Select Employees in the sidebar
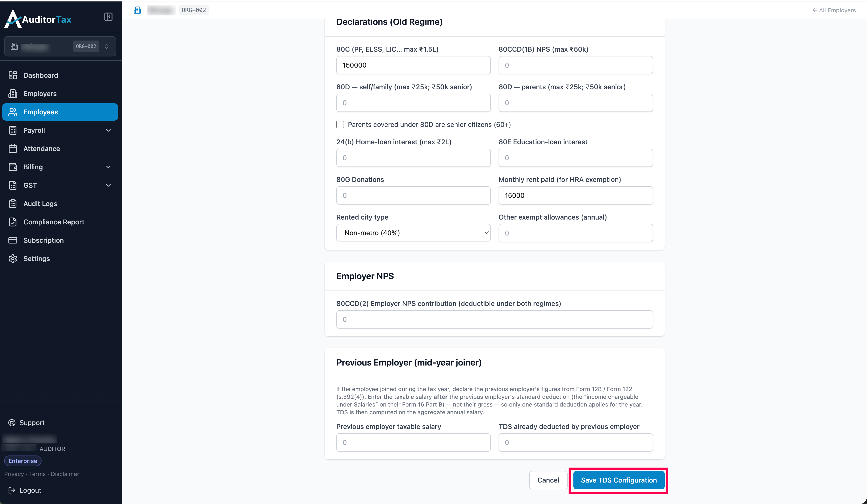Image resolution: width=867 pixels, height=504 pixels. [60, 112]
